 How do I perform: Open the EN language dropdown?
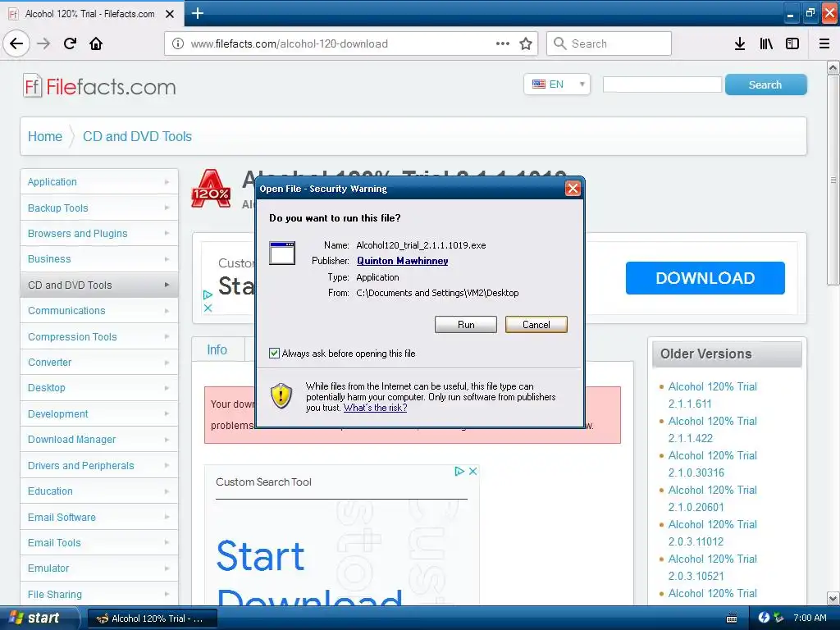coord(557,84)
